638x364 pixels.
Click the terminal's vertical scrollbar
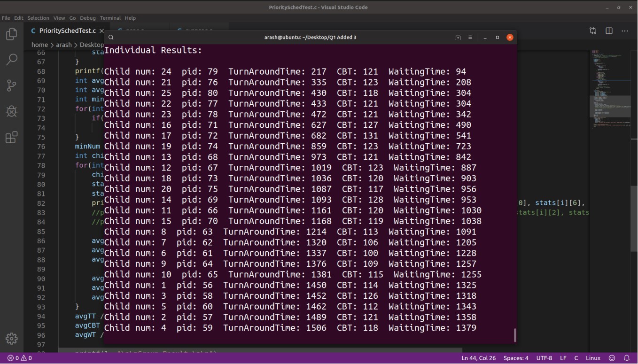(515, 335)
